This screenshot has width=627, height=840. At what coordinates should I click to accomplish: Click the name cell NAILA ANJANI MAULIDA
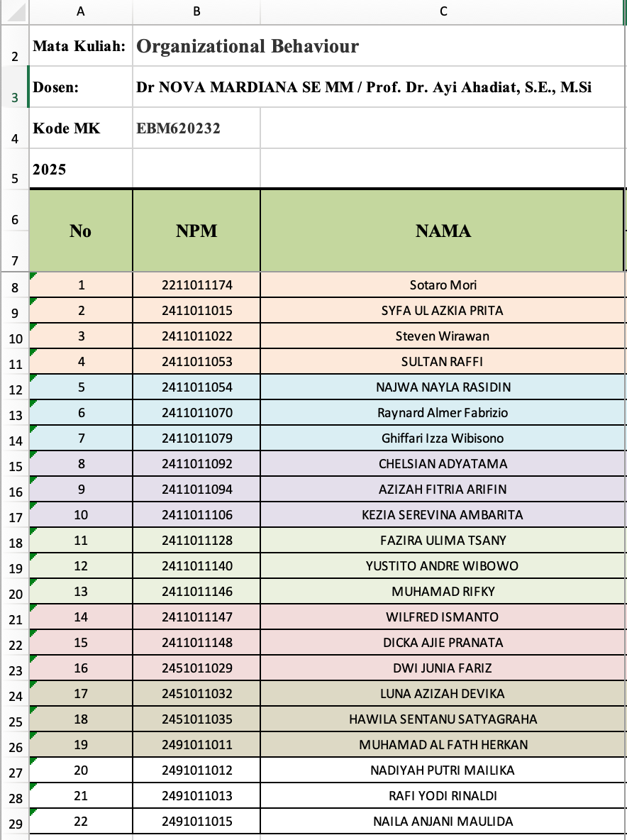click(x=443, y=822)
